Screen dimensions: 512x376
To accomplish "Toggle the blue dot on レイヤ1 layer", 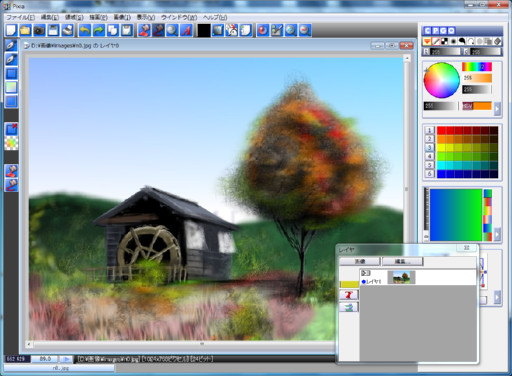I will point(363,282).
